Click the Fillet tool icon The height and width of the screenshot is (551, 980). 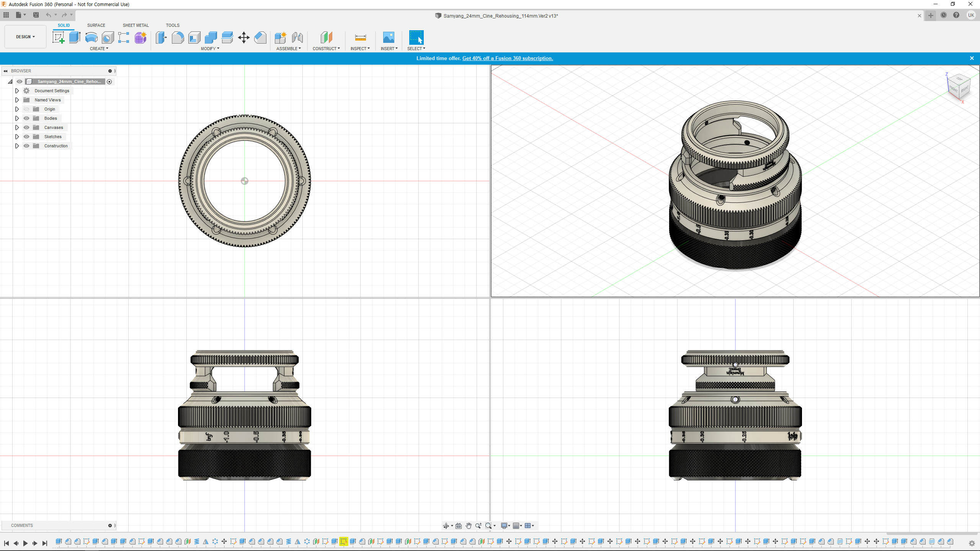[178, 37]
